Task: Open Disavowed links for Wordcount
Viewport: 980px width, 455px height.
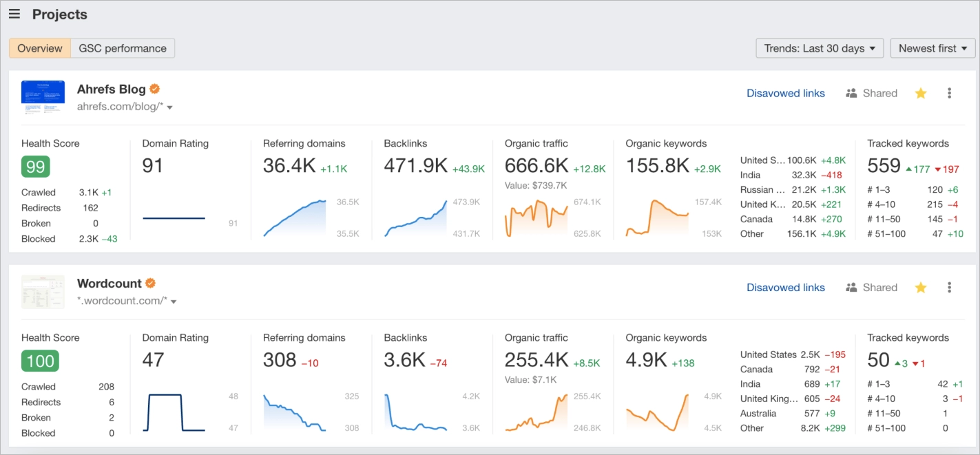Action: coord(786,287)
